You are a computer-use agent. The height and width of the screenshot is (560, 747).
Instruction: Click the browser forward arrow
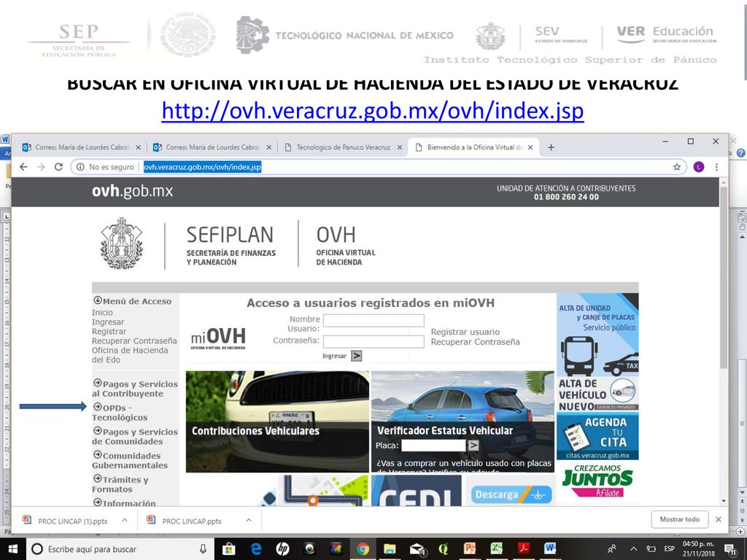[41, 167]
